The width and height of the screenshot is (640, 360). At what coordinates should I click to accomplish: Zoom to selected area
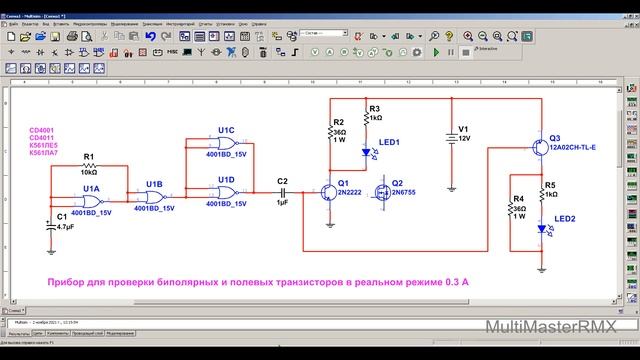click(498, 37)
